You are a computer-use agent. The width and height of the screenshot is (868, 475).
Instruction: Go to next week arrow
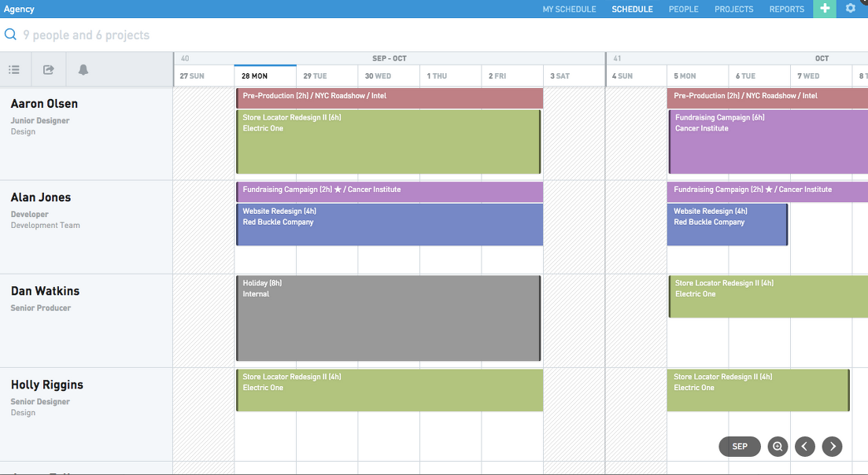(x=832, y=446)
